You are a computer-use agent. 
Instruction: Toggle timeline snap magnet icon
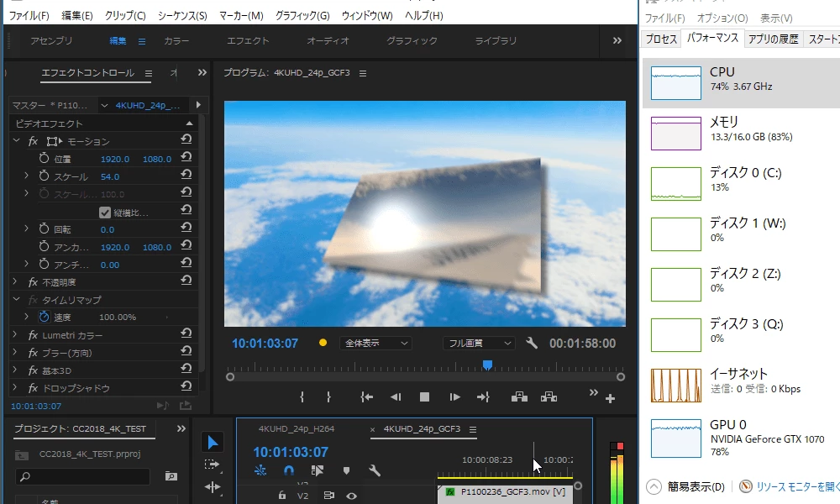289,470
